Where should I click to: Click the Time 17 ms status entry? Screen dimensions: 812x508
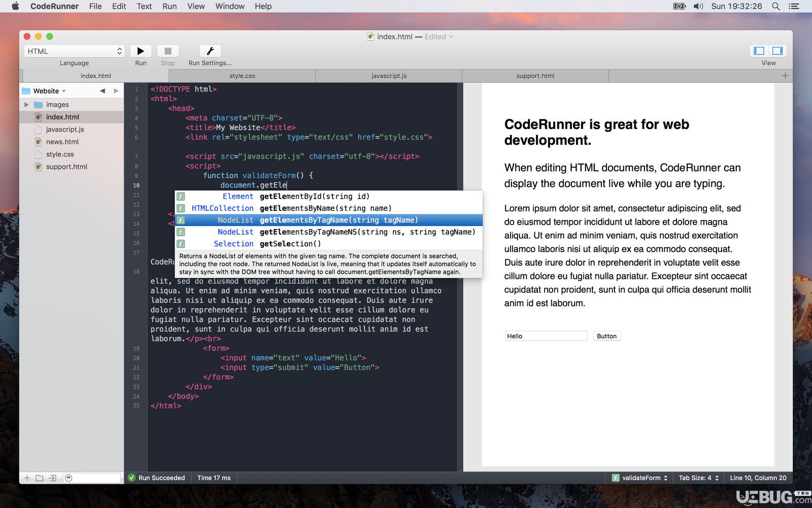tap(214, 478)
